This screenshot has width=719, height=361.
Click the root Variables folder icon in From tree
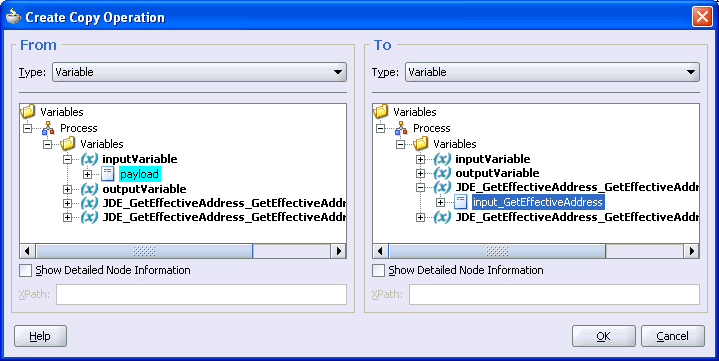(x=28, y=111)
